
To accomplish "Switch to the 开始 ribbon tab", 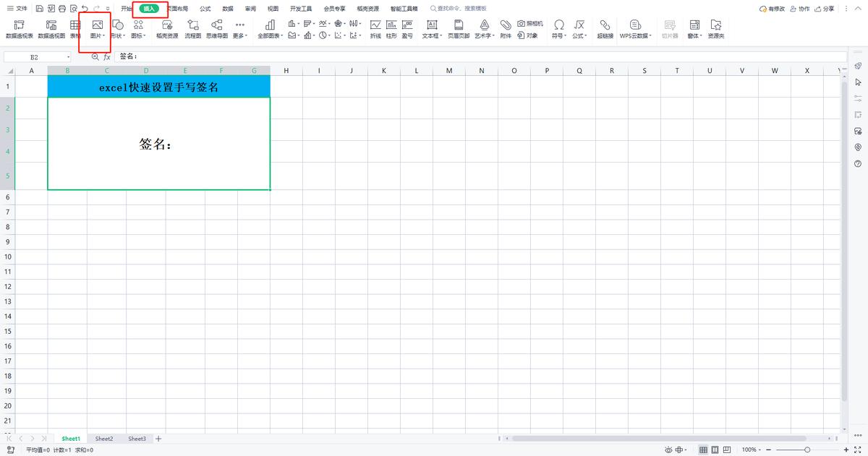I will pos(127,9).
